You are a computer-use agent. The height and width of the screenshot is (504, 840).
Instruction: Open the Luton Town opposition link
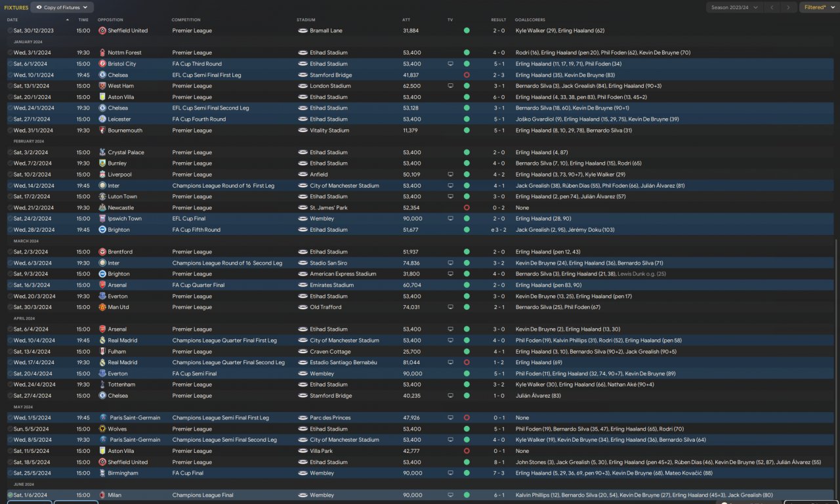pos(123,197)
